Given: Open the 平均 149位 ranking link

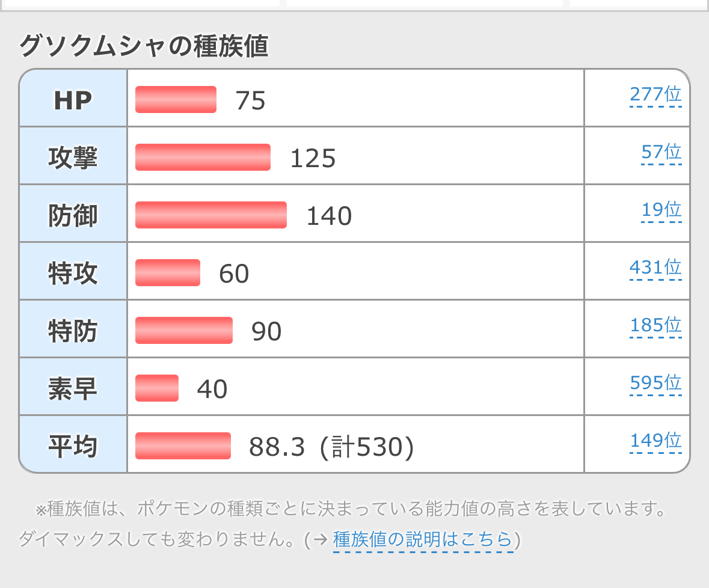Looking at the screenshot, I should tap(655, 441).
